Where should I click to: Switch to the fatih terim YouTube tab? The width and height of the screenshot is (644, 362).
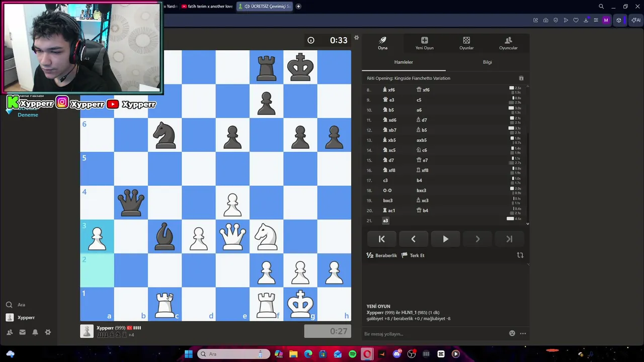pos(207,7)
